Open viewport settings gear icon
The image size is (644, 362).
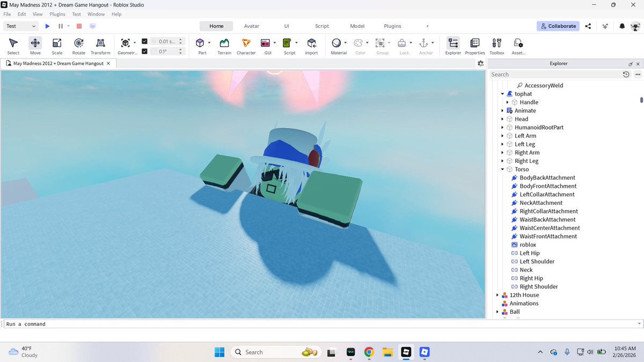coord(480,63)
